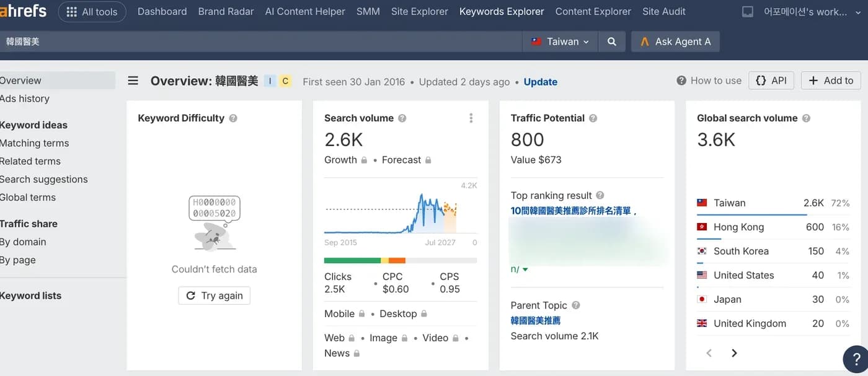Click the search volume trend chart

(401, 212)
